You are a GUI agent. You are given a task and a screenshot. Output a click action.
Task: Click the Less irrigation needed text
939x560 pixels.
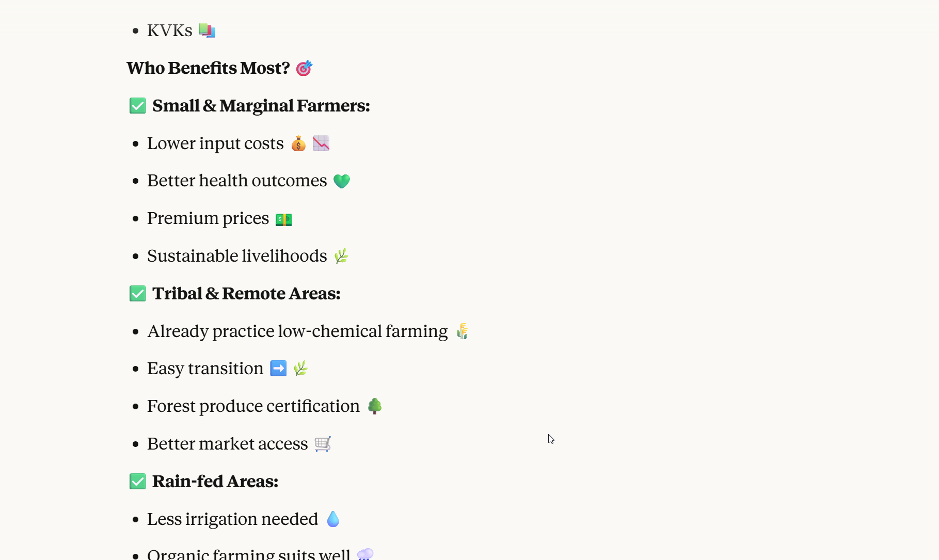[232, 519]
